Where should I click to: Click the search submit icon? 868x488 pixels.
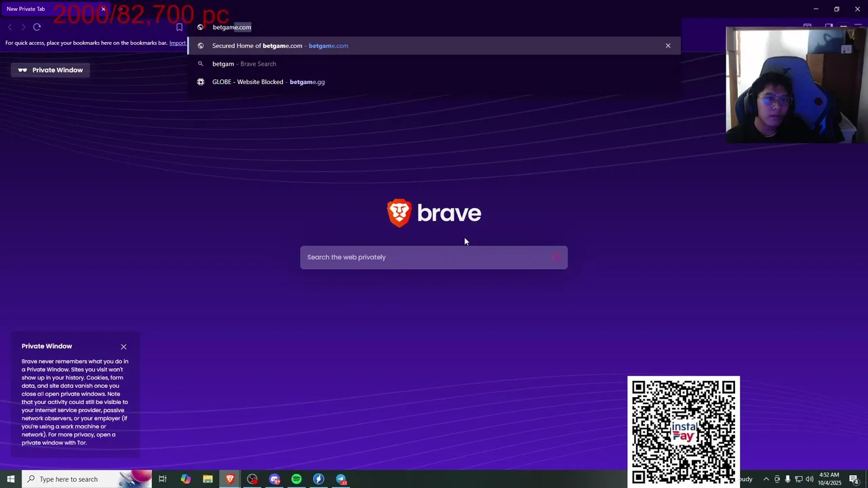tap(556, 258)
